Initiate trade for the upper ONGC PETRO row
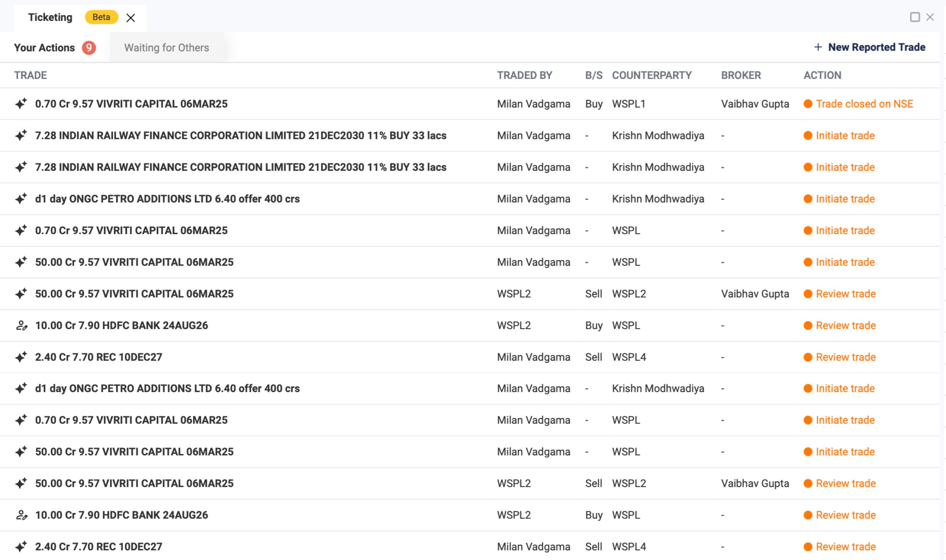 coord(845,199)
